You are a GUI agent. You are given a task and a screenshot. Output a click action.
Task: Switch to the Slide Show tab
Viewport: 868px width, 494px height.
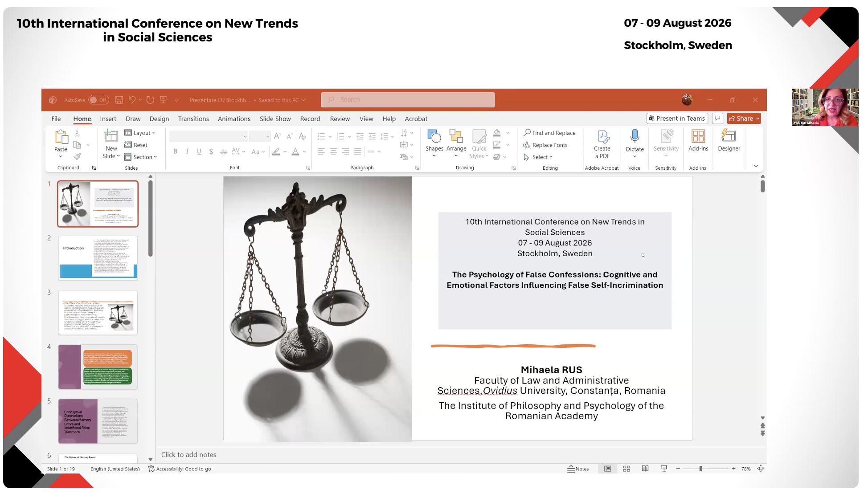point(275,119)
